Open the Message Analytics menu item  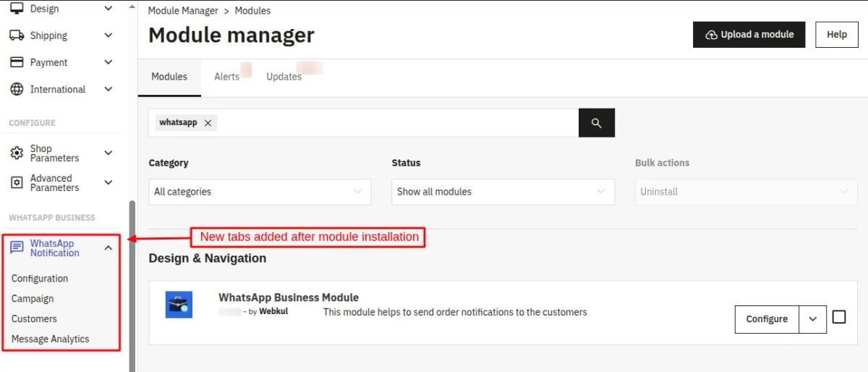(51, 339)
